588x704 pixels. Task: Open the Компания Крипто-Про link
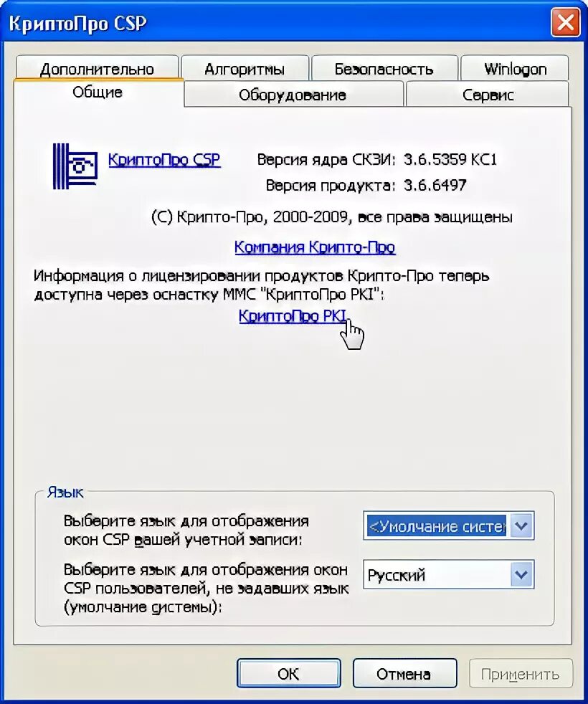coord(315,247)
